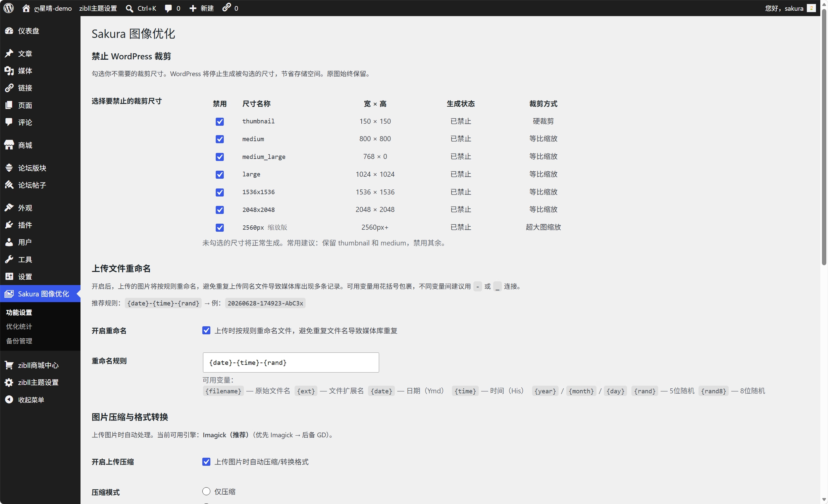Click the {rand8} variable tag
This screenshot has width=828, height=504.
(714, 391)
